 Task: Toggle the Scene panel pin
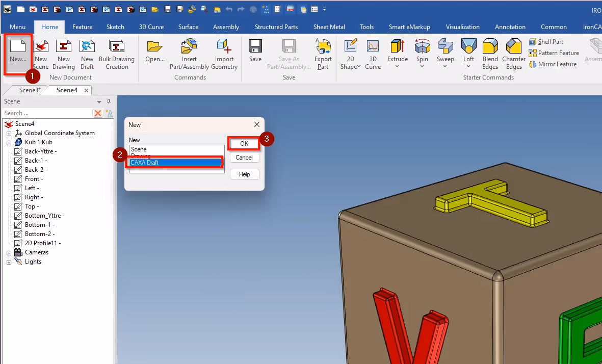pos(108,101)
